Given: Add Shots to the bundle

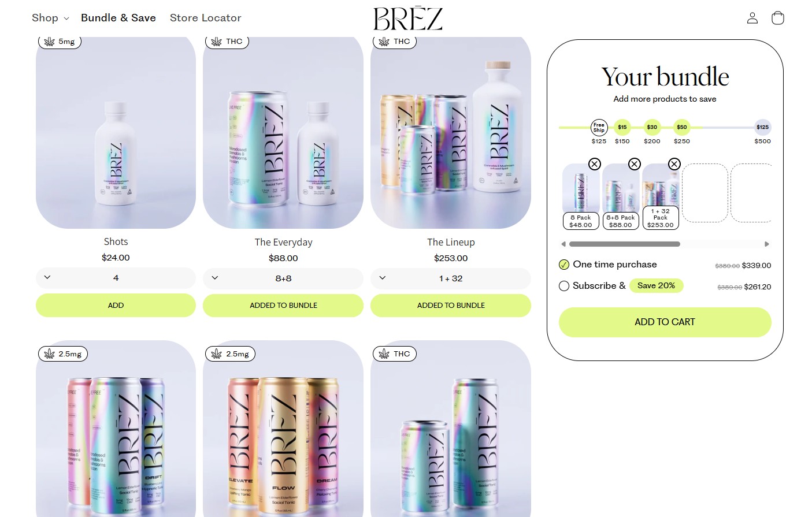Looking at the screenshot, I should click(116, 305).
